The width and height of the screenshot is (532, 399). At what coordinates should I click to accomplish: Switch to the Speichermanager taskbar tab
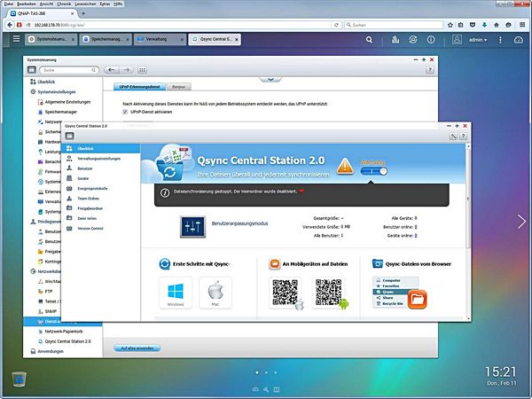106,39
